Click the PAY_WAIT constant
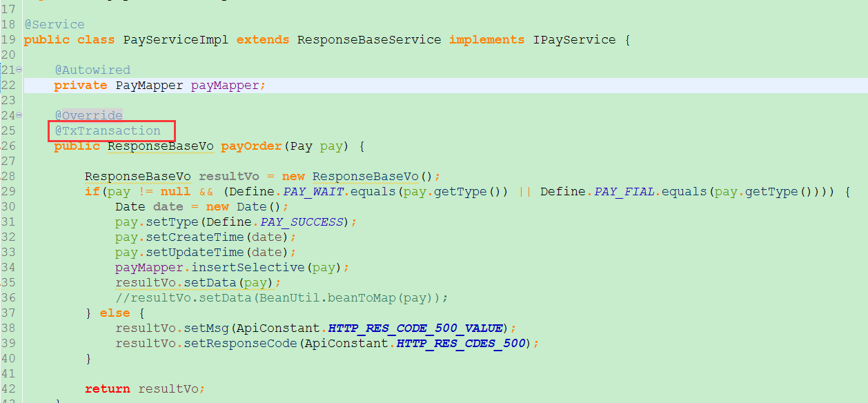The height and width of the screenshot is (403, 868). click(313, 191)
